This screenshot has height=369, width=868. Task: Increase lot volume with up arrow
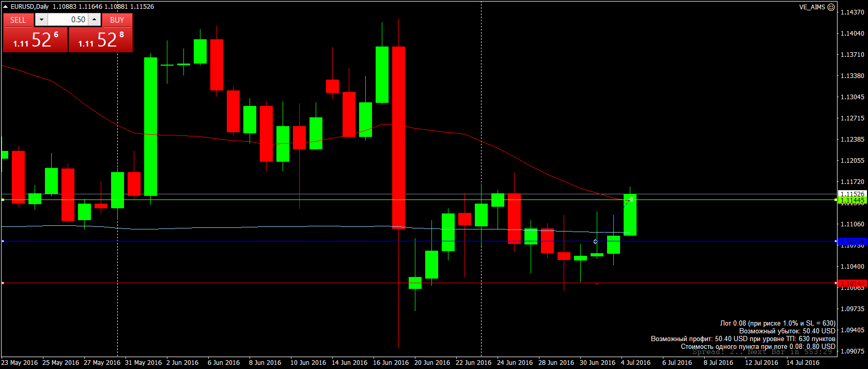(x=94, y=20)
